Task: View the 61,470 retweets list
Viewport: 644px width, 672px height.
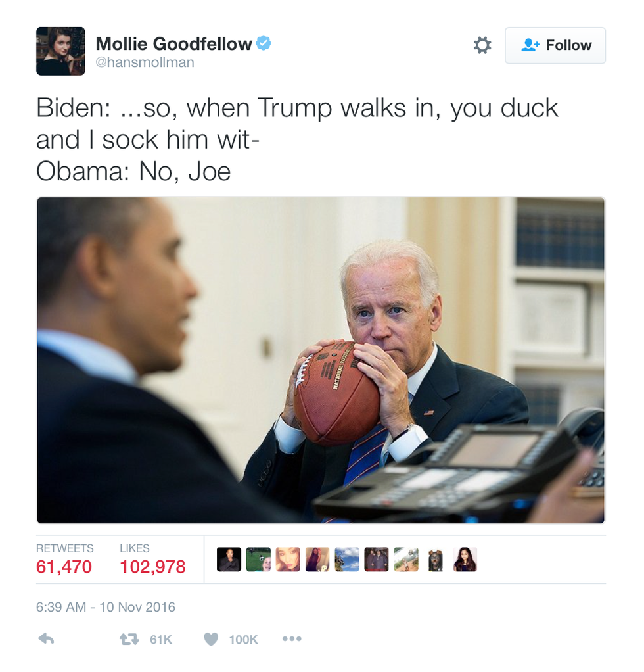Action: click(64, 560)
